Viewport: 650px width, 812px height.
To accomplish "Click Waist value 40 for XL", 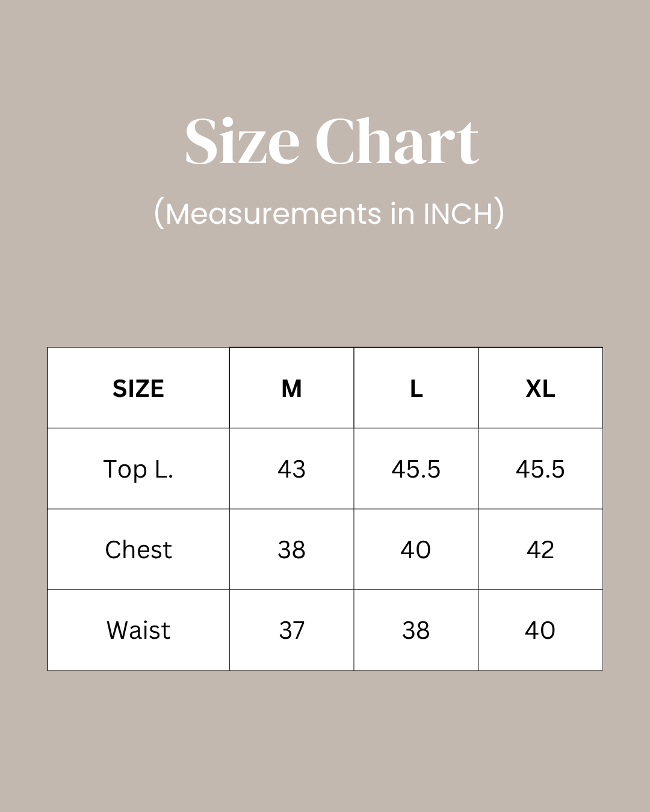I will click(540, 630).
